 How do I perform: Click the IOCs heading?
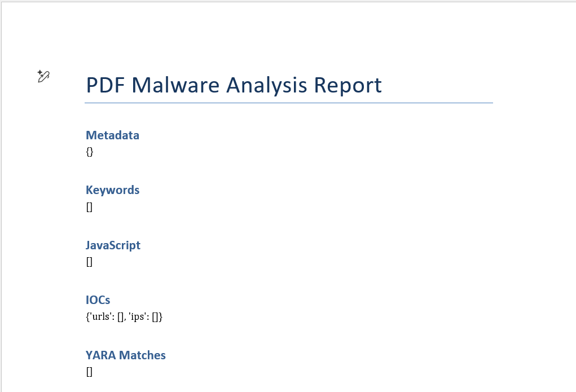[x=98, y=300]
